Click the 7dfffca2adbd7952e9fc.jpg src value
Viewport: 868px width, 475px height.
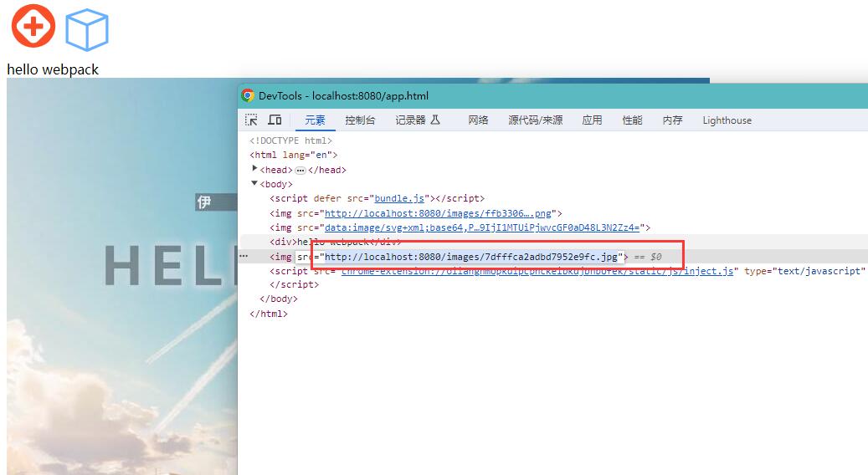click(x=471, y=257)
